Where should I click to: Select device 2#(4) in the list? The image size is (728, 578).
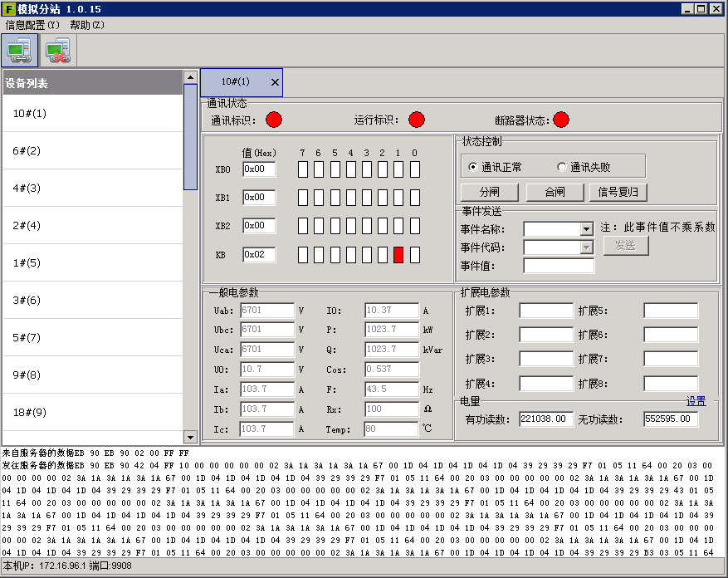tap(93, 226)
